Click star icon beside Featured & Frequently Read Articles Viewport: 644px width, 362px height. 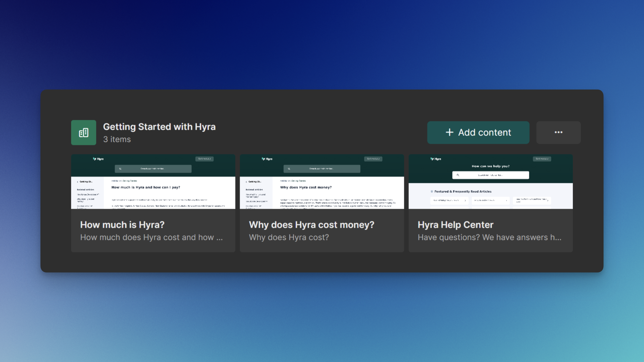click(432, 192)
